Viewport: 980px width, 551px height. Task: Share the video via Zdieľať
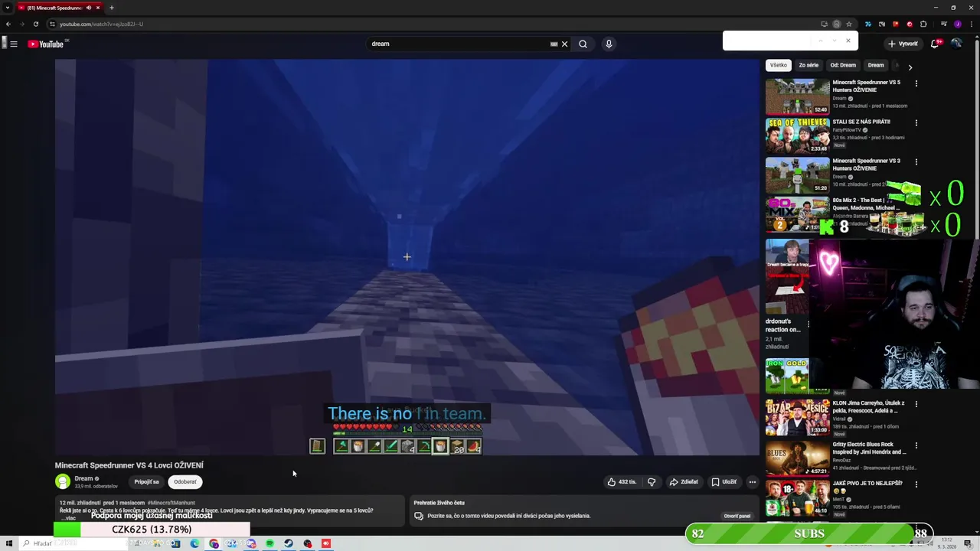point(684,482)
